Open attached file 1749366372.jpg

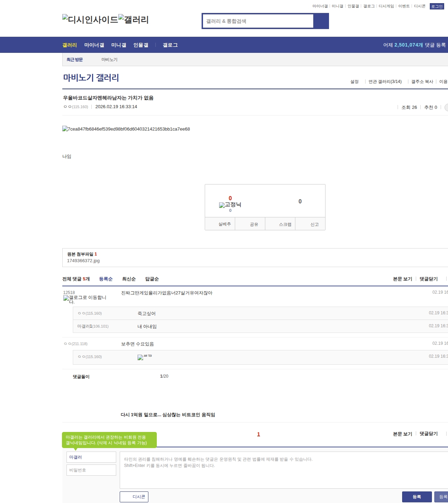click(83, 261)
